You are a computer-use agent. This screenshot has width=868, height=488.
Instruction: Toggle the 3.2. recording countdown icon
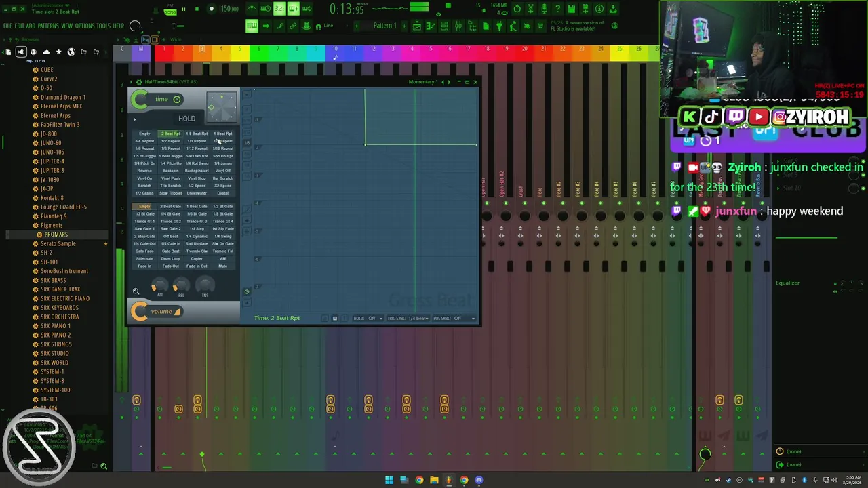tap(279, 9)
